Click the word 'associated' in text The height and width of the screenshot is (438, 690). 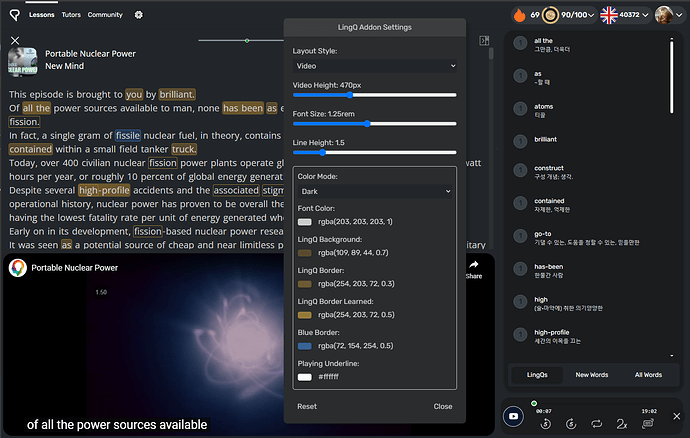pyautogui.click(x=236, y=190)
